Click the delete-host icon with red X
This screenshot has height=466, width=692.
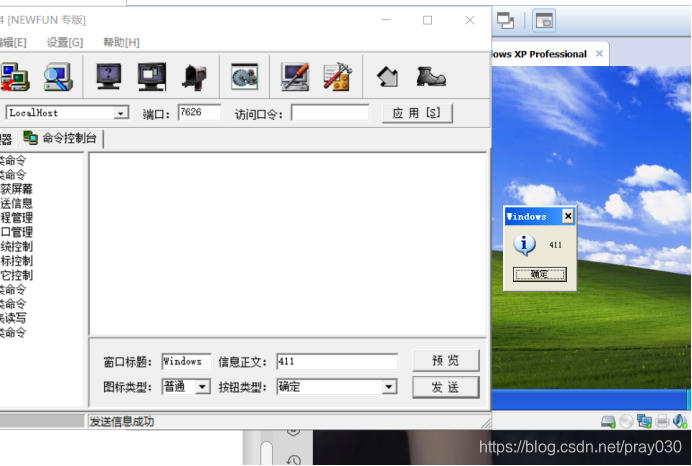[14, 77]
